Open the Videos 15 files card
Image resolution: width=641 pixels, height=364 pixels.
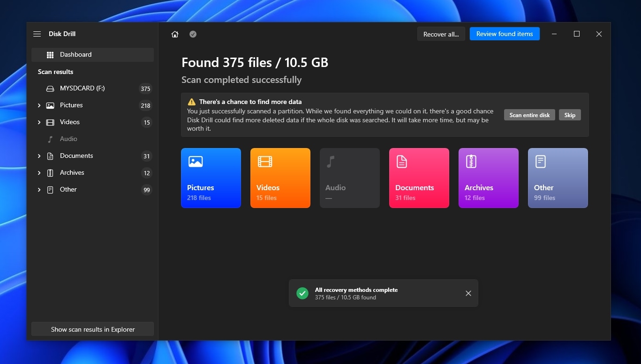280,178
